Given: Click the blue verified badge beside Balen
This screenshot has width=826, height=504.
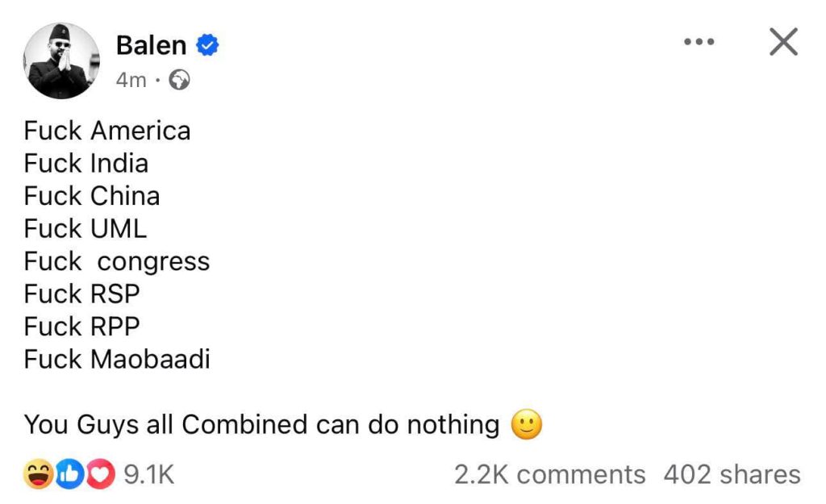Looking at the screenshot, I should [x=209, y=46].
